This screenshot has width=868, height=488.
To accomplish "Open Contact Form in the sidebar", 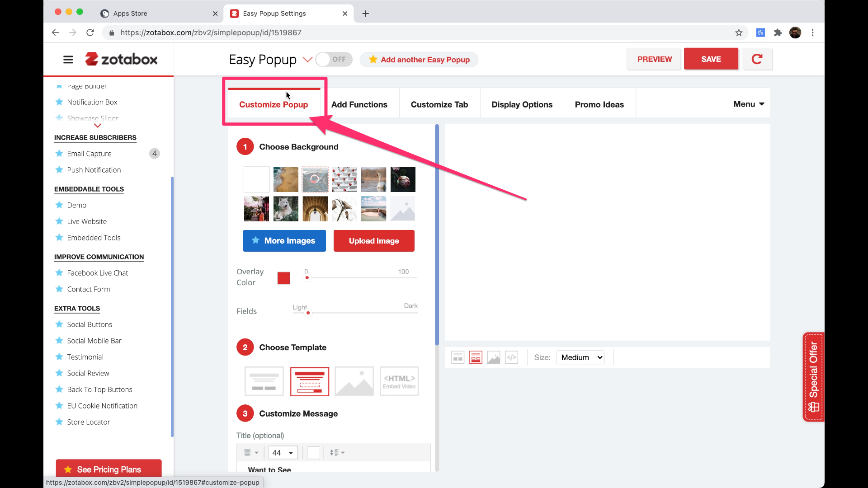I will (x=89, y=289).
